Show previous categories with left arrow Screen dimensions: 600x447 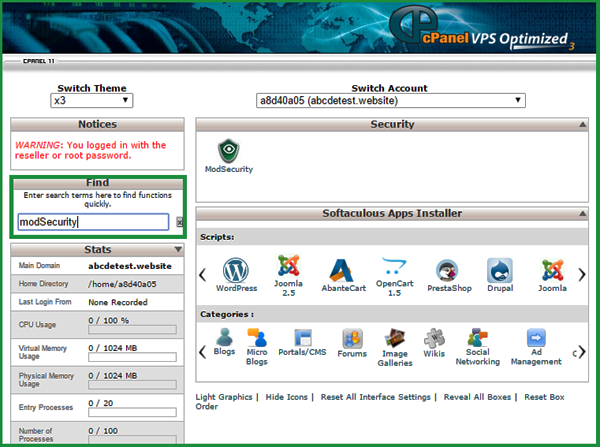(202, 352)
